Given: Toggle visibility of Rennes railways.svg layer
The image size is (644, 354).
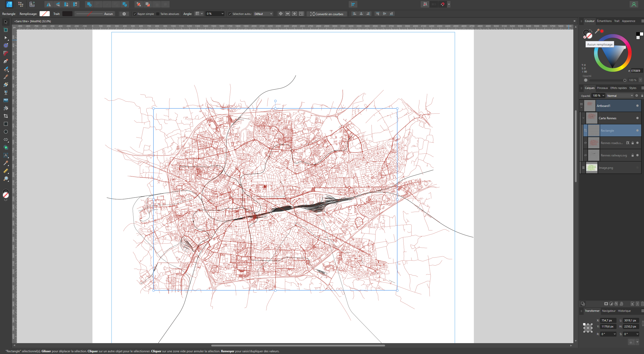Looking at the screenshot, I should 637,155.
